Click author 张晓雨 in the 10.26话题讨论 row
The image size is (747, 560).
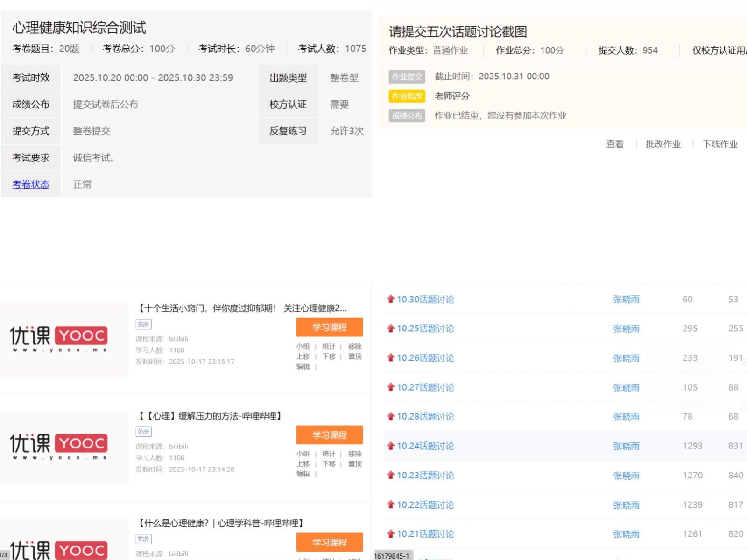click(x=626, y=358)
